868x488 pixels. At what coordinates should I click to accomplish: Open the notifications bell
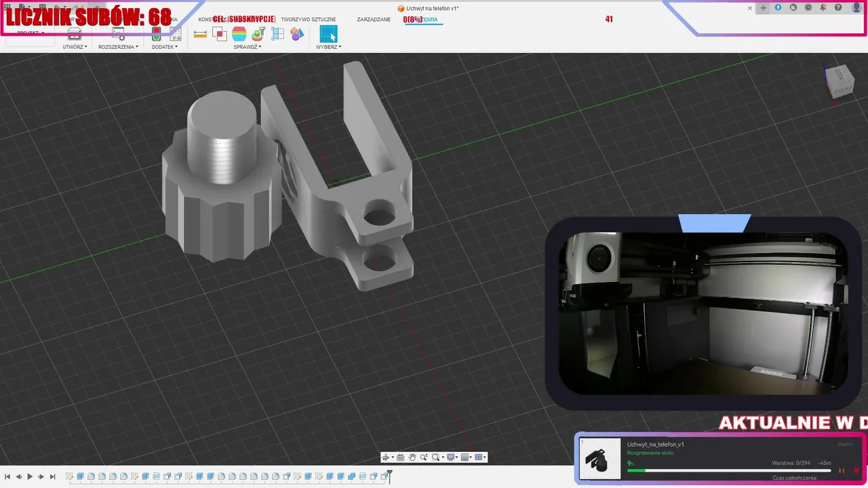click(x=823, y=7)
